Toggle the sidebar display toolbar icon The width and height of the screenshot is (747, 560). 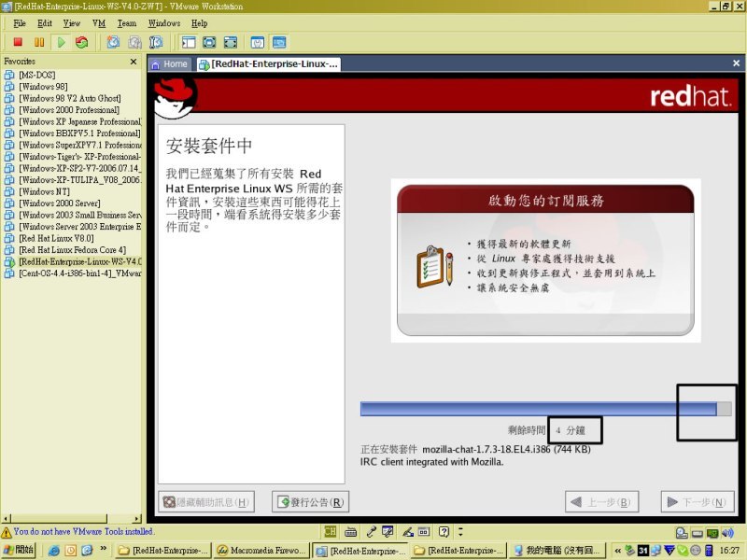pos(189,42)
